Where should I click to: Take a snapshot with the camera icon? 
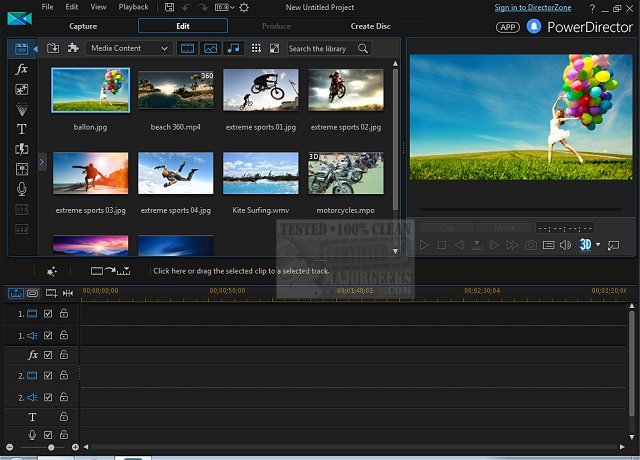[531, 245]
